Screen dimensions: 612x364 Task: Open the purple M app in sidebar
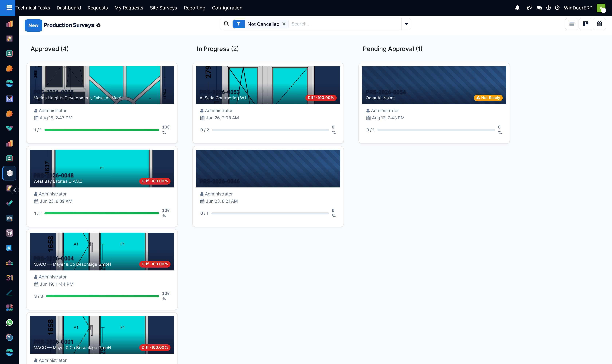9,99
